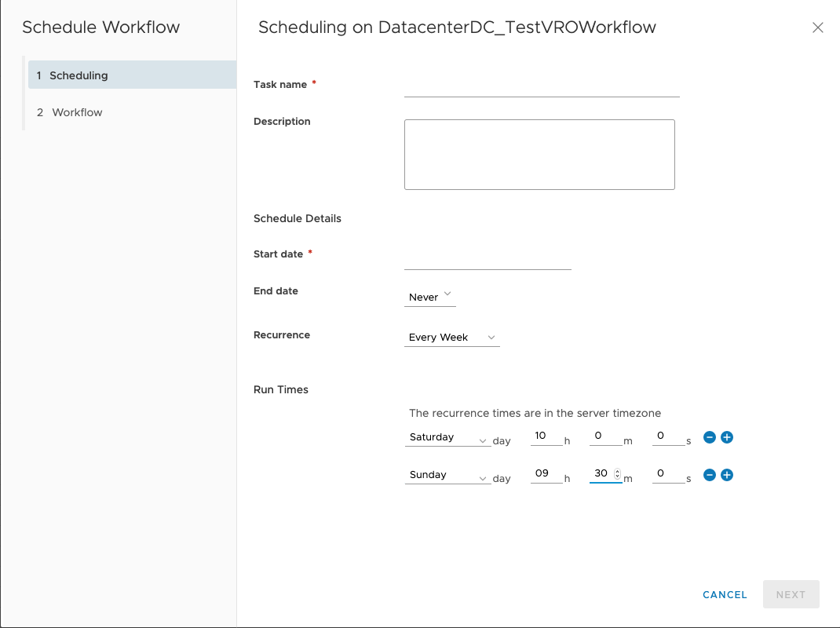
Task: Open the End date dropdown
Action: point(430,297)
